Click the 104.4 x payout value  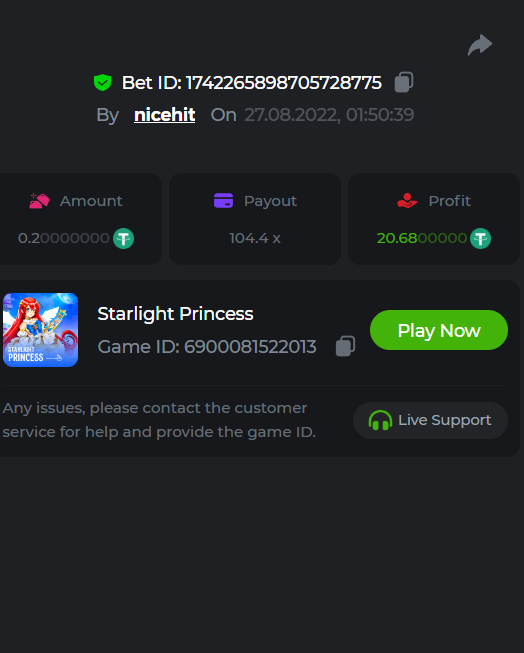pos(255,238)
